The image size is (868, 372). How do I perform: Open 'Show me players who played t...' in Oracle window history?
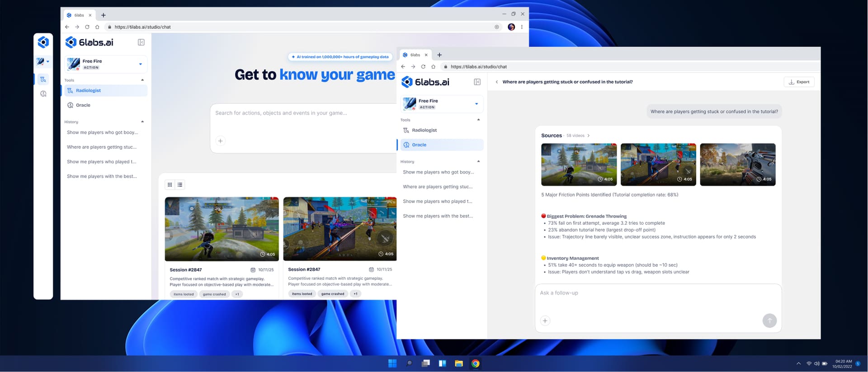(438, 202)
